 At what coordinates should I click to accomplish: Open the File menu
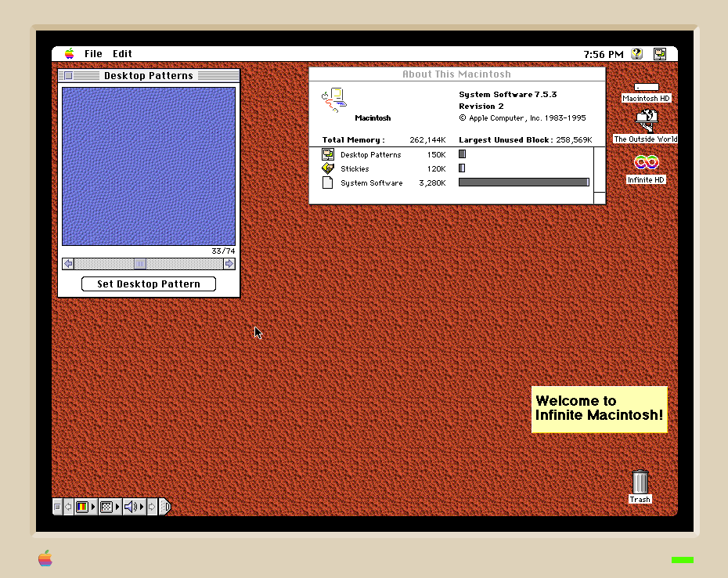93,54
